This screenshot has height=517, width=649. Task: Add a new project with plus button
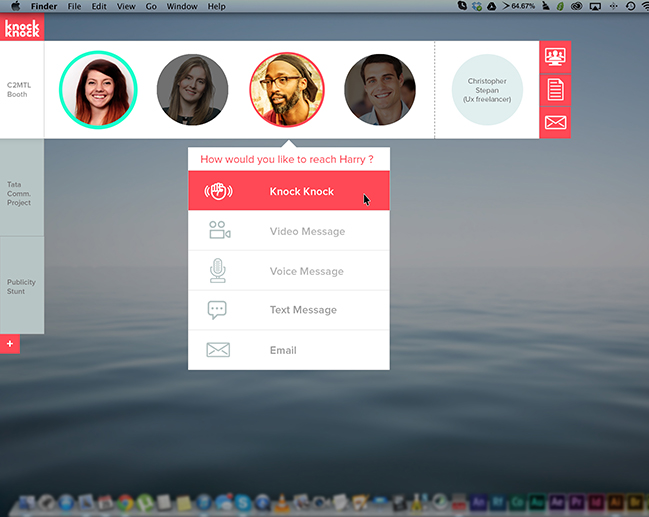tap(10, 344)
